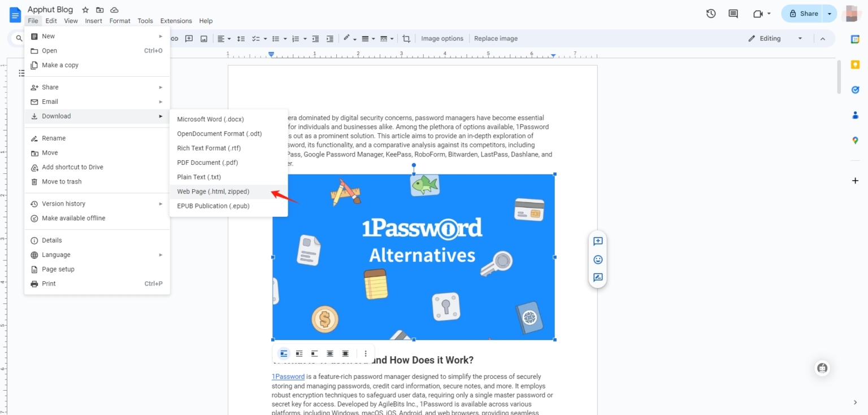Expand the align options dropdown arrow
The height and width of the screenshot is (415, 868).
[229, 38]
